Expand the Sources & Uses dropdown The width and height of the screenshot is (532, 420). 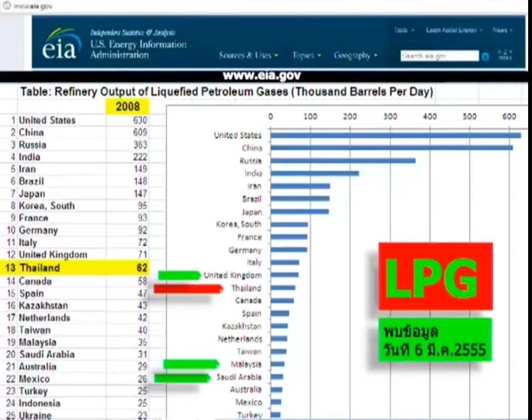pyautogui.click(x=248, y=55)
